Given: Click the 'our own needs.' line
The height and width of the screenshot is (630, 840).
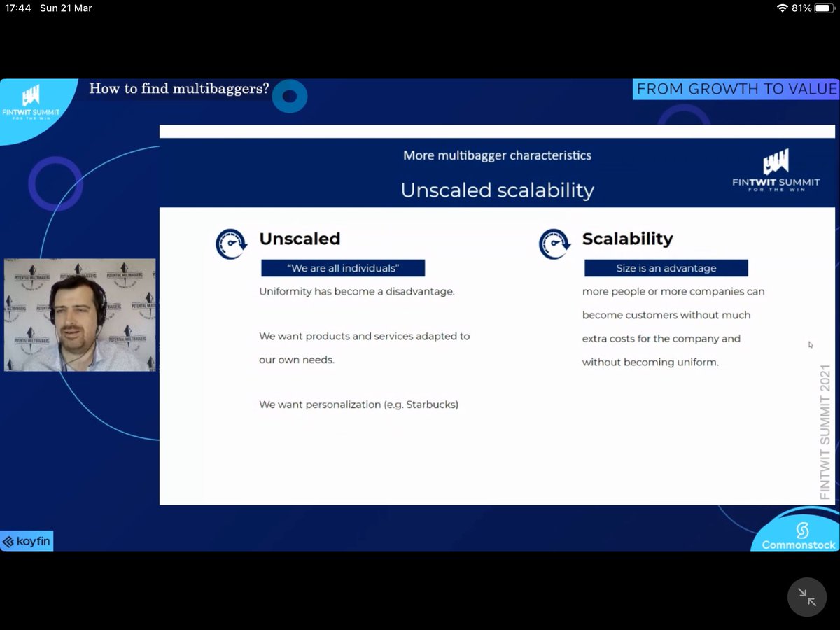Looking at the screenshot, I should [x=296, y=360].
